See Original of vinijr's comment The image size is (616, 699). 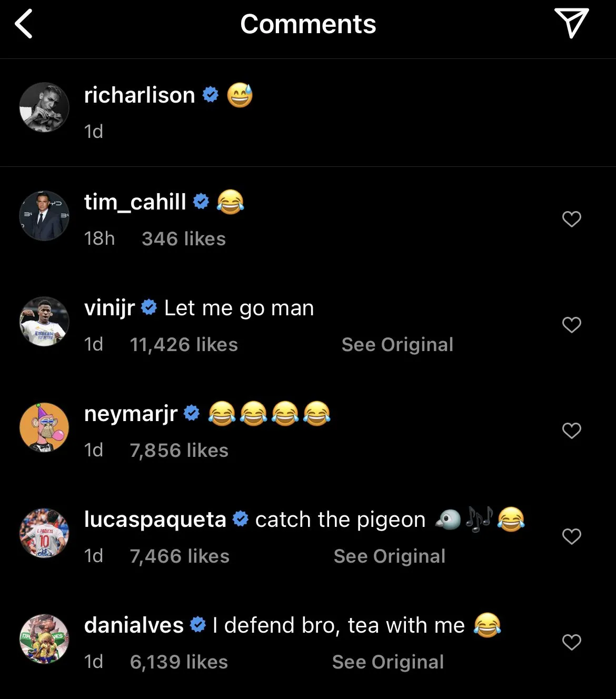pos(397,345)
